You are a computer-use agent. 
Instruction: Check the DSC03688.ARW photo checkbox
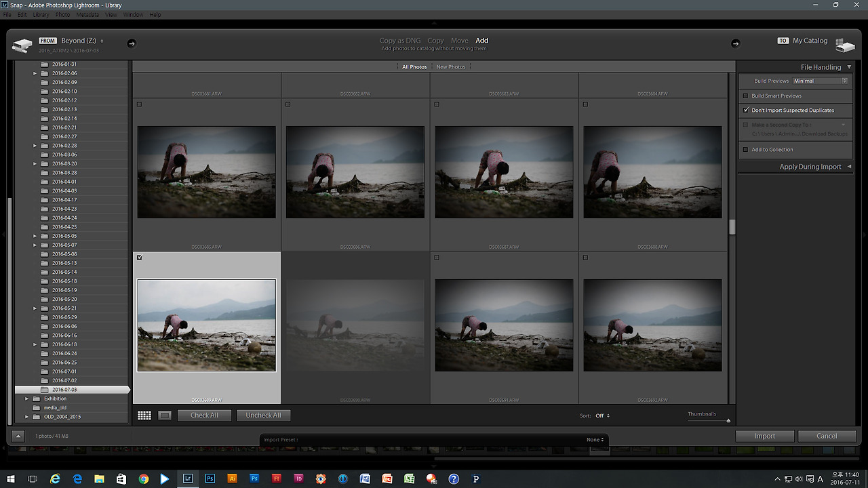(x=585, y=104)
